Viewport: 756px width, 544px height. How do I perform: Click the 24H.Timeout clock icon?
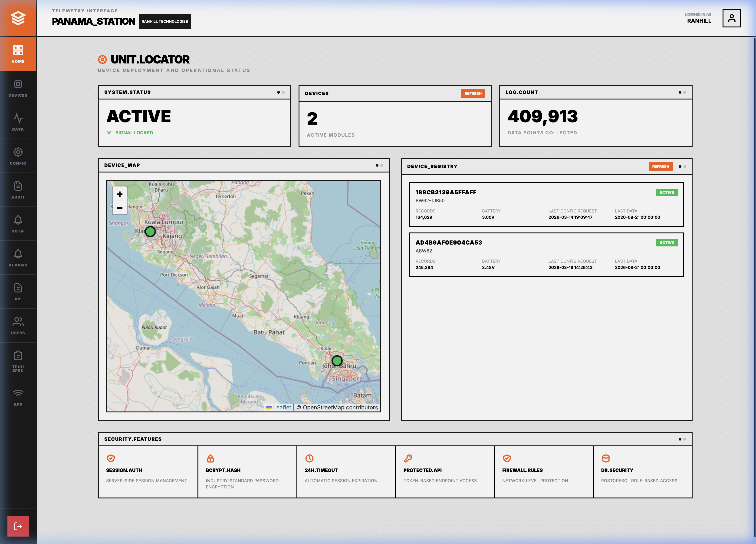309,458
